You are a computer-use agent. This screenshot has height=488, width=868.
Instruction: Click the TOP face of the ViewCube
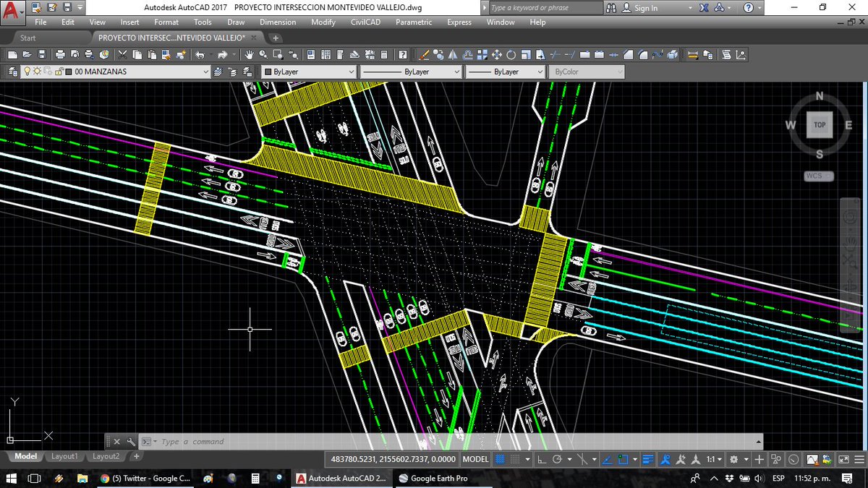point(819,124)
